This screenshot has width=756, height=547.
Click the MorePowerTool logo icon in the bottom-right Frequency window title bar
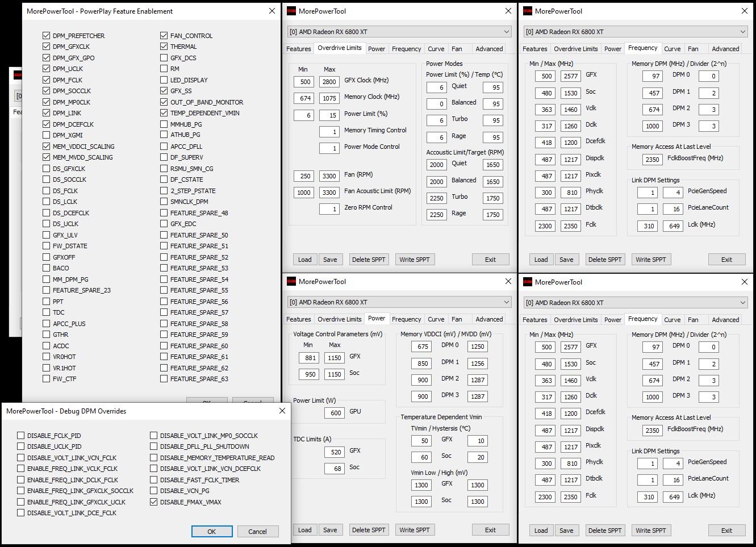tap(528, 282)
